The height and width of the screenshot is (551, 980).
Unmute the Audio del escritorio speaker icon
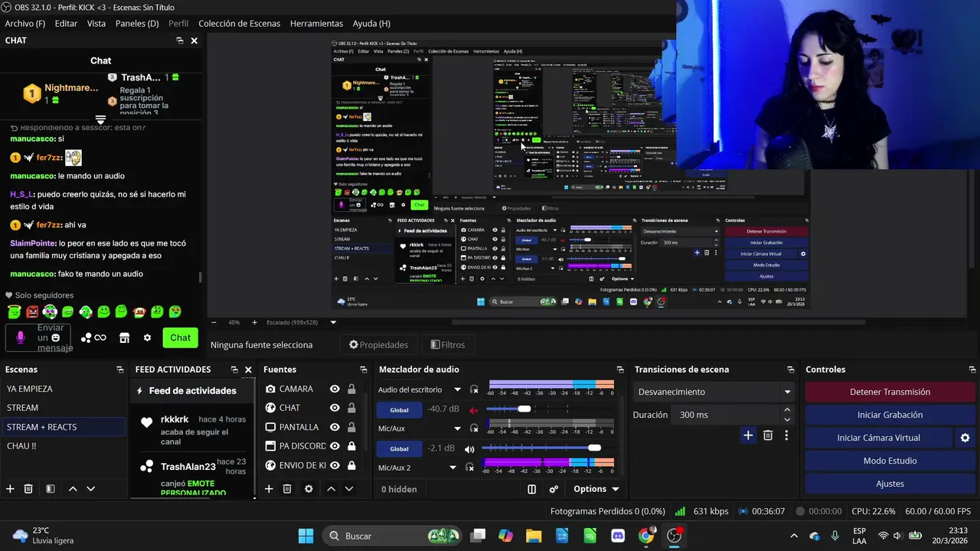pos(473,409)
